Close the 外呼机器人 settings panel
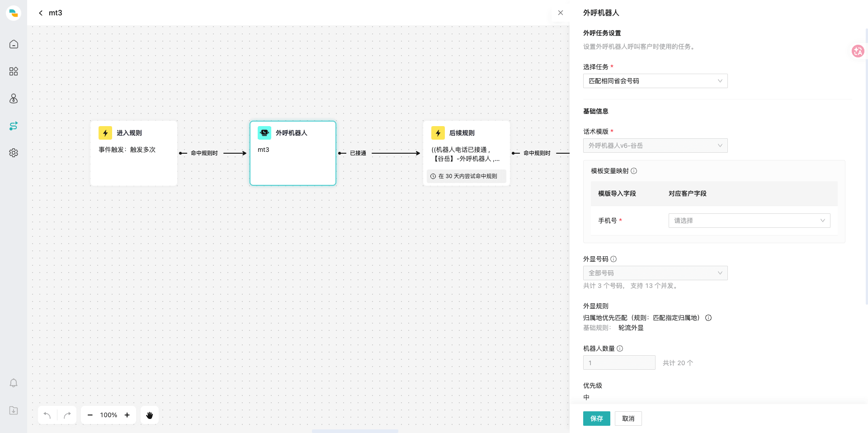The height and width of the screenshot is (433, 868). (561, 13)
